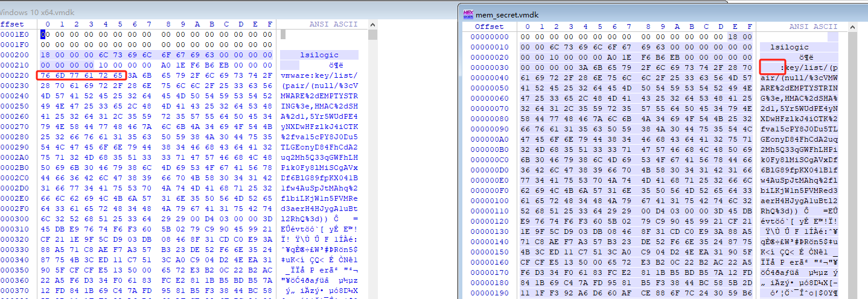Click the scroll-up arrow in Windows 10 x64.vmdk window
This screenshot has width=868, height=299.
point(372,25)
